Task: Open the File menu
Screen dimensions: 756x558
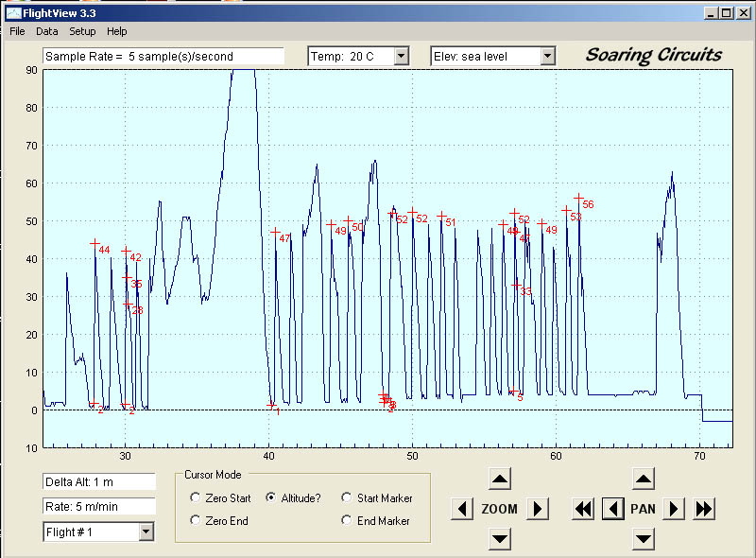Action: tap(17, 31)
